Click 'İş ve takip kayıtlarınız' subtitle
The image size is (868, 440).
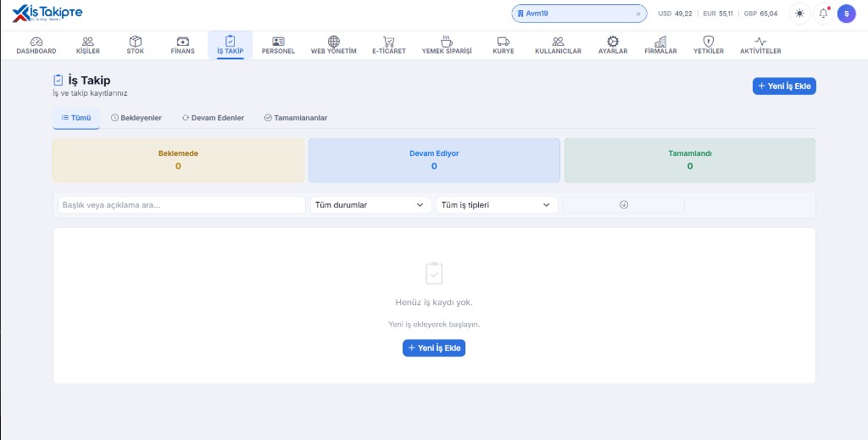[x=90, y=93]
